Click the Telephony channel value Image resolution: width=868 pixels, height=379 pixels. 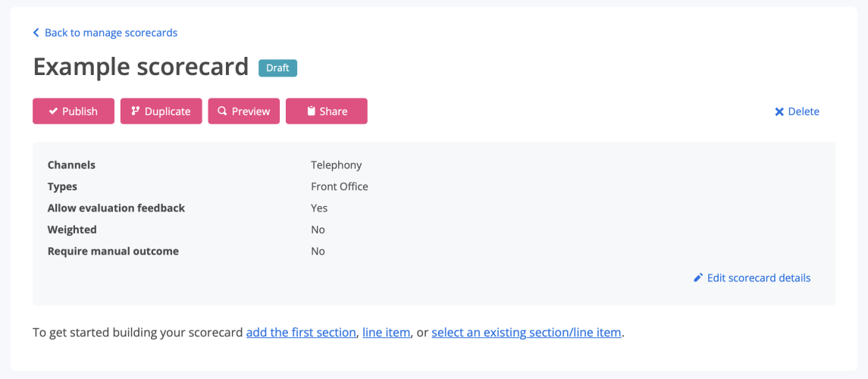tap(336, 164)
